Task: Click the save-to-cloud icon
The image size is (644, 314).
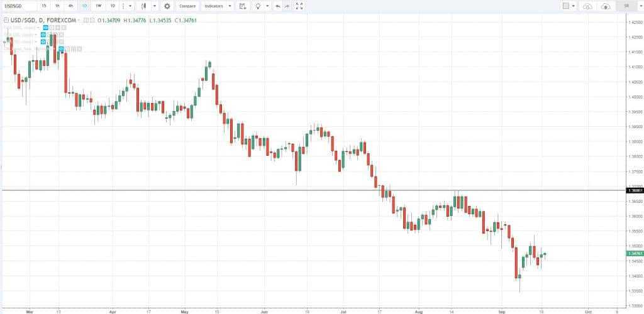Action: coord(587,6)
